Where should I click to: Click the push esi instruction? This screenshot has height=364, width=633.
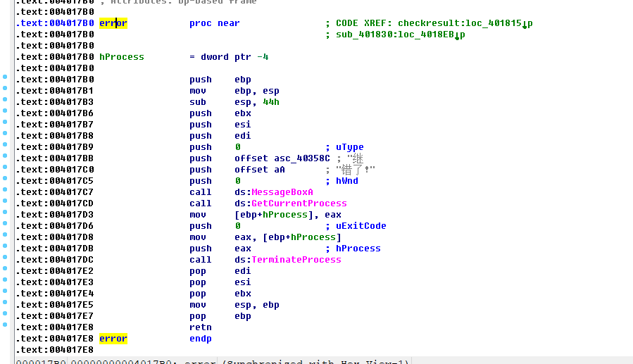220,125
